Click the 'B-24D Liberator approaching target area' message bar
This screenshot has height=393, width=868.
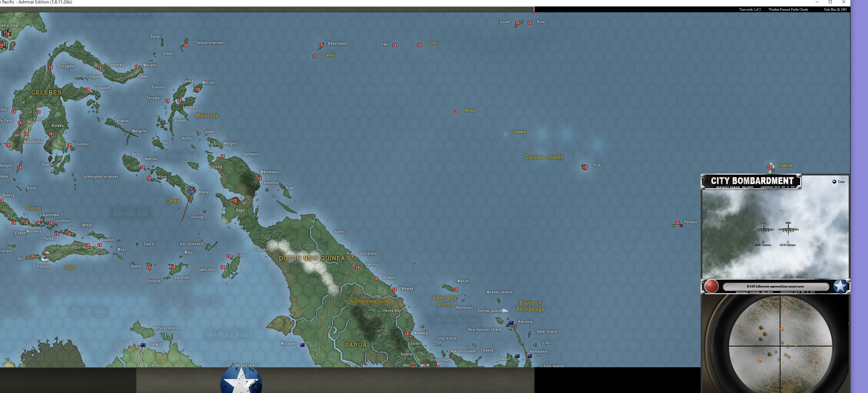coord(775,286)
